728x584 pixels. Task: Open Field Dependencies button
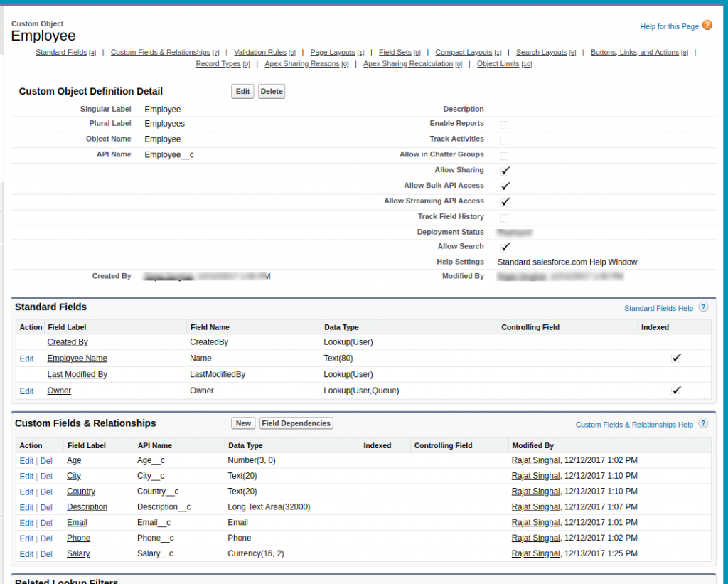pyautogui.click(x=296, y=423)
